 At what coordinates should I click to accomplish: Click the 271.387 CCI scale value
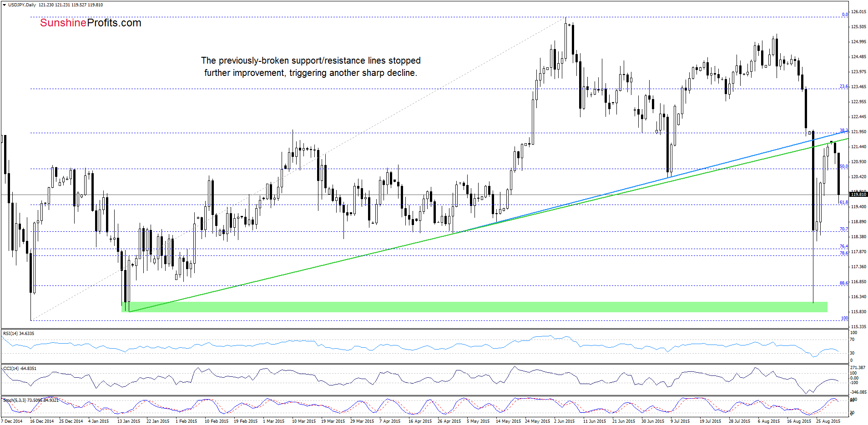(857, 367)
